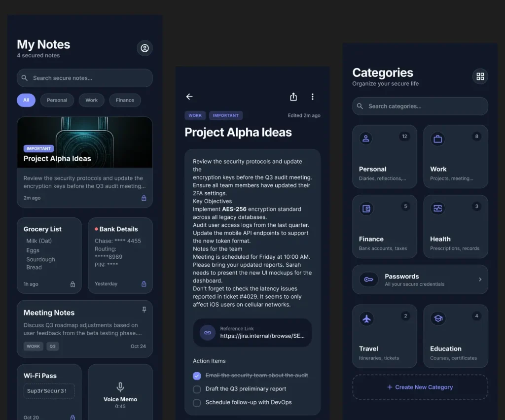Image resolution: width=505 pixels, height=420 pixels.
Task: Click the Meeting Notes title
Action: (x=49, y=313)
